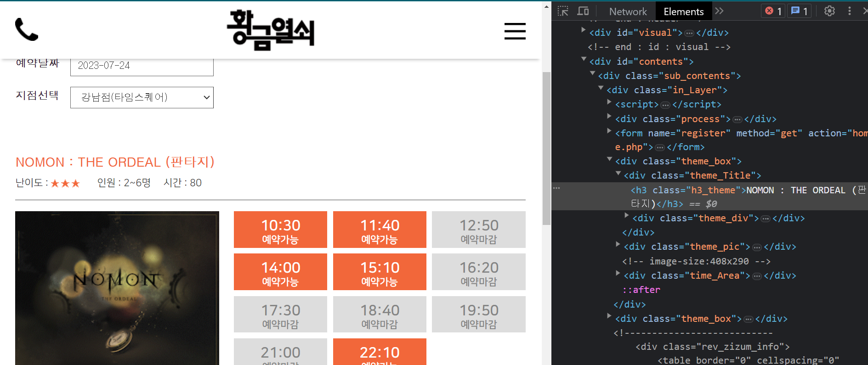Click the table border="0" line

749,360
